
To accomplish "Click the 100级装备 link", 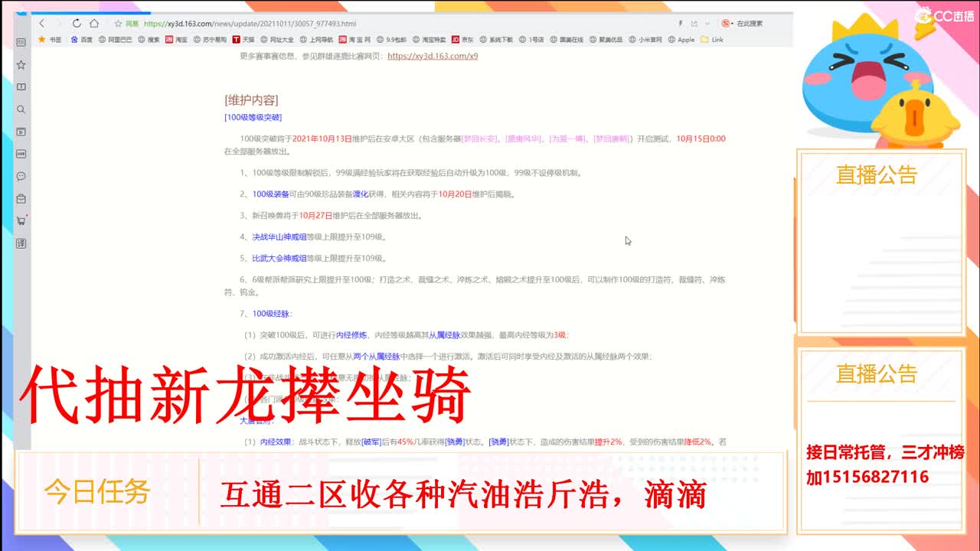I will point(271,194).
